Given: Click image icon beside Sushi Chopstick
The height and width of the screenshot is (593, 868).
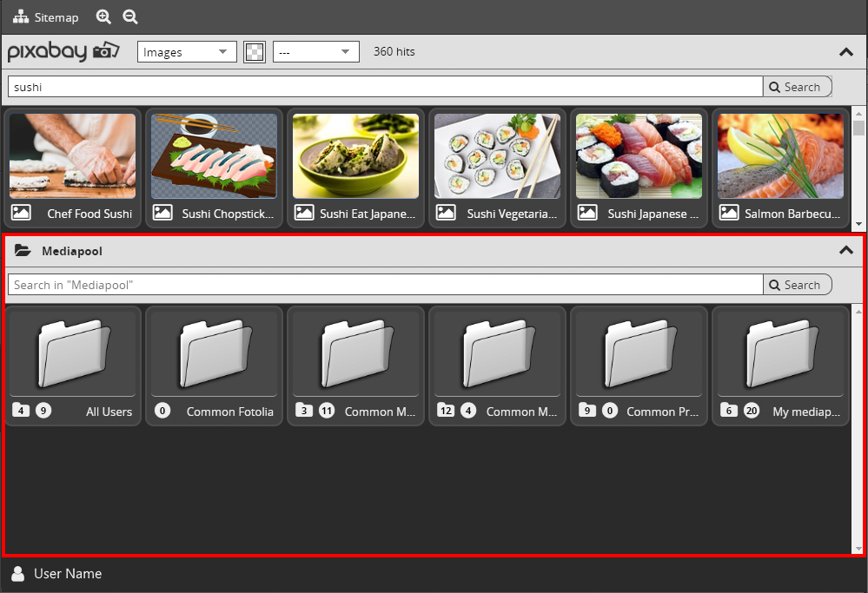Looking at the screenshot, I should 162,213.
